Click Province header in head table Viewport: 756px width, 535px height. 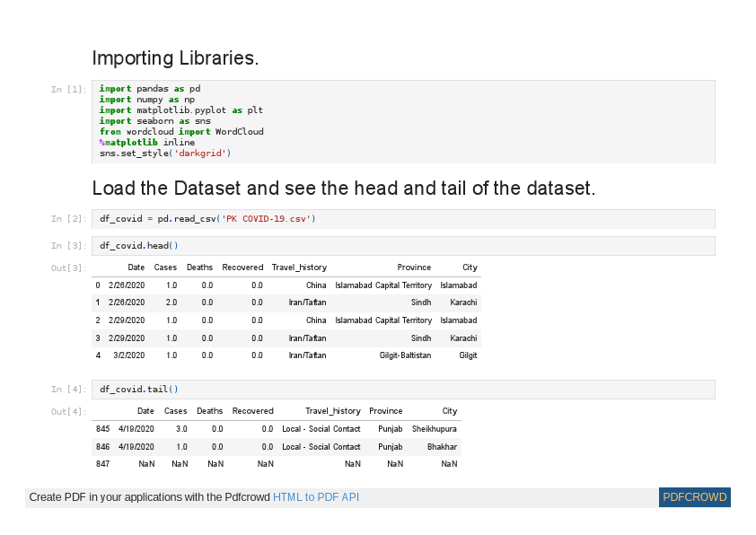(414, 267)
